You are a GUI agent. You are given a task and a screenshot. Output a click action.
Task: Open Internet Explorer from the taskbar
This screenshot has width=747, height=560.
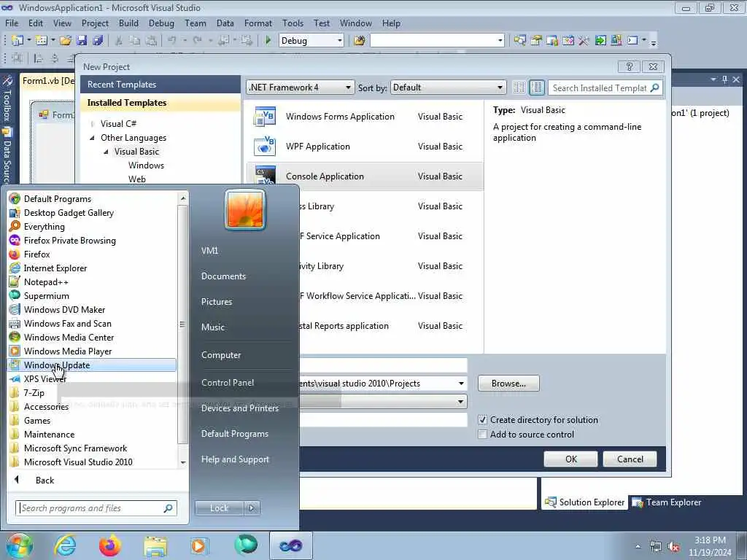(65, 545)
